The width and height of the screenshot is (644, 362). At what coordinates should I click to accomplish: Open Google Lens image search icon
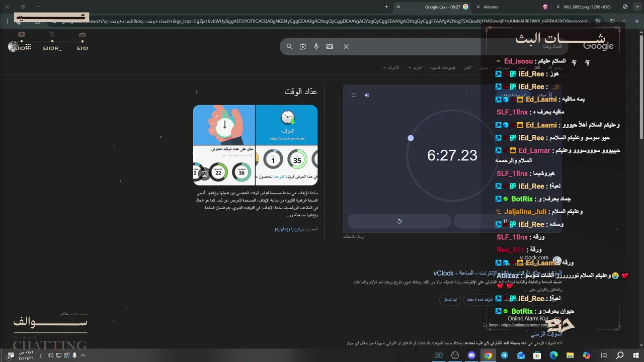point(303,46)
